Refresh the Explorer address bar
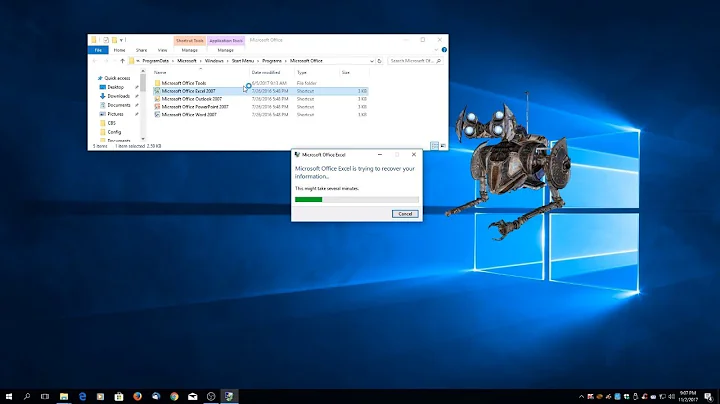 pyautogui.click(x=379, y=61)
